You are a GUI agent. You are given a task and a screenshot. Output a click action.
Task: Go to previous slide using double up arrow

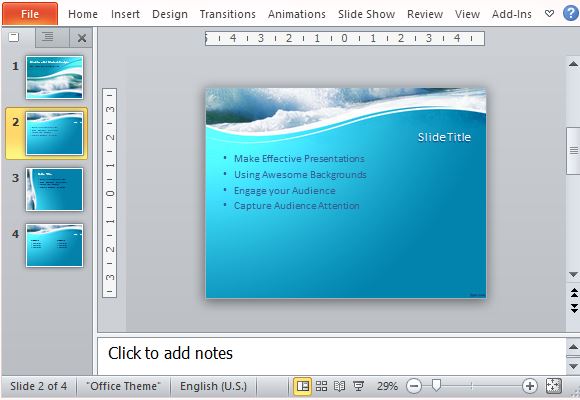[573, 293]
